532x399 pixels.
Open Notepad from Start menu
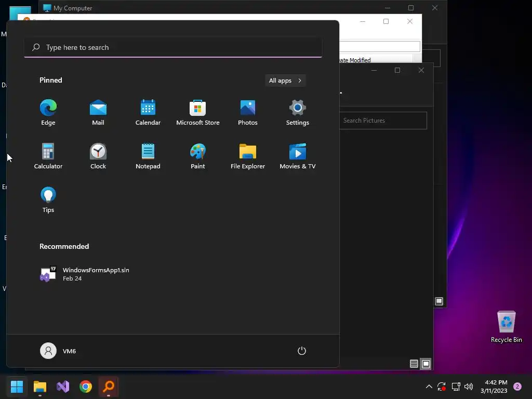148,156
